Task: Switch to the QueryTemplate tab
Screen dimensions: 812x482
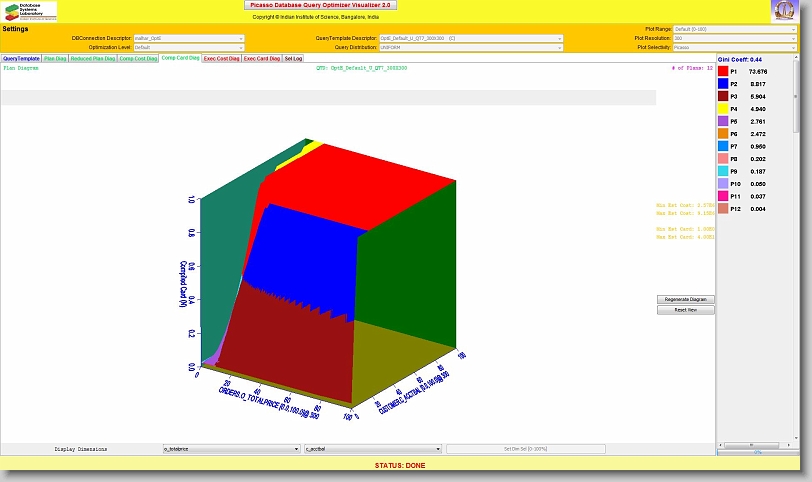Action: pos(21,59)
